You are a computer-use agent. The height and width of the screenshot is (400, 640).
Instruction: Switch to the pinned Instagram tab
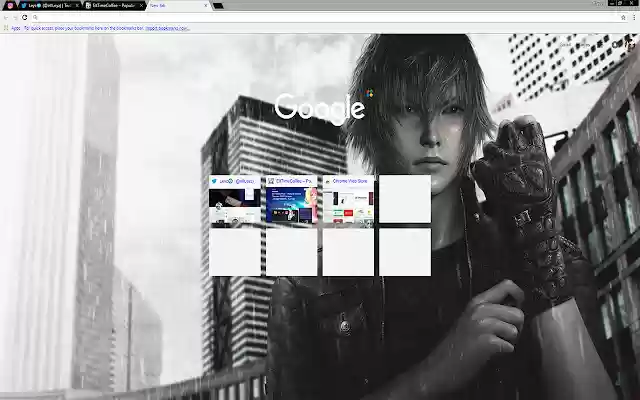10,6
